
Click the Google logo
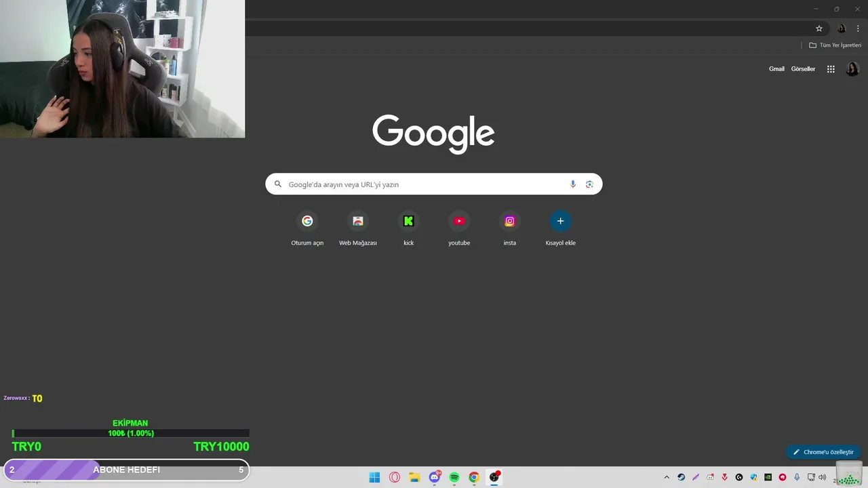[x=433, y=134]
